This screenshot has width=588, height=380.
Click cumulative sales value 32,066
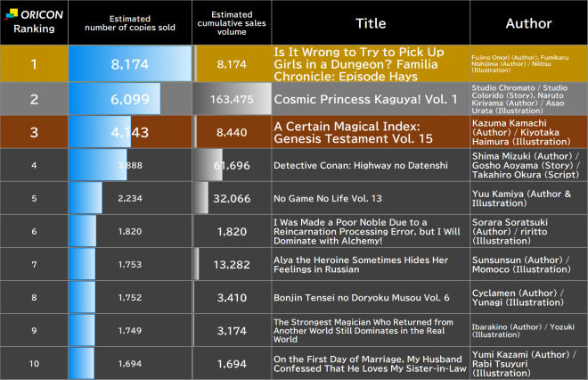[x=232, y=198]
